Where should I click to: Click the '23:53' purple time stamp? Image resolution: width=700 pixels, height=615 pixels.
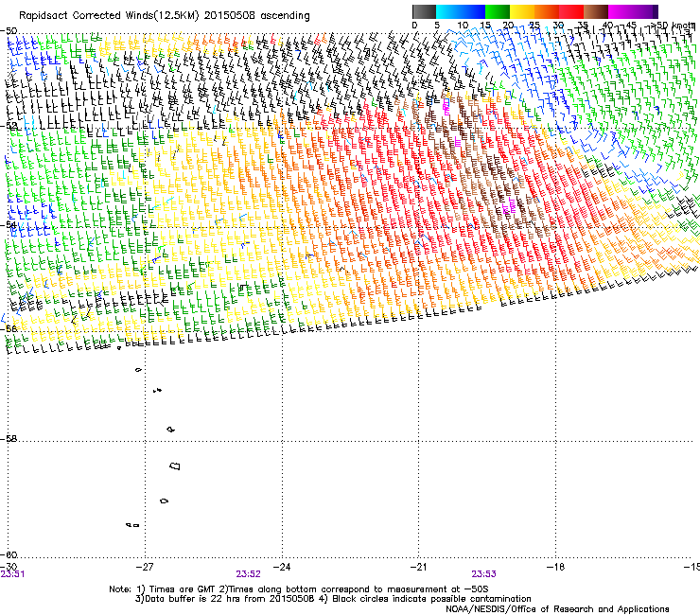click(x=484, y=574)
